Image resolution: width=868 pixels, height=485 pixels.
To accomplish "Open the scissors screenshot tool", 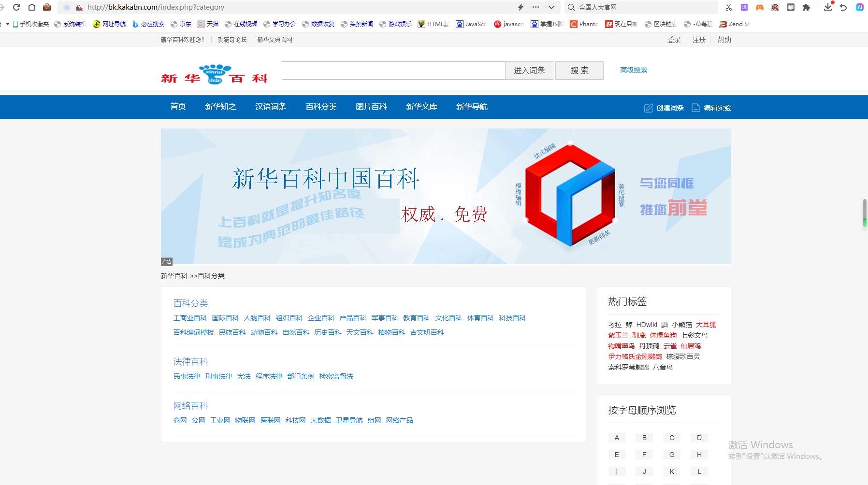I will click(729, 7).
